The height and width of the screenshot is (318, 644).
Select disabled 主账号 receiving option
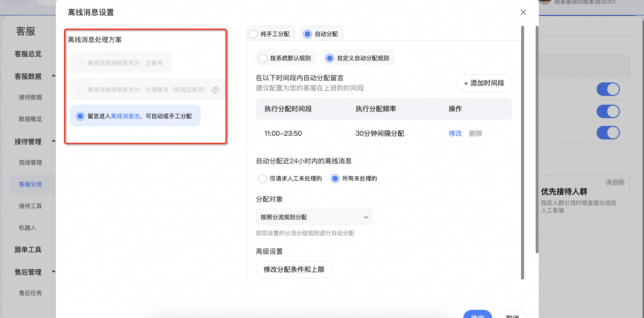coord(121,62)
